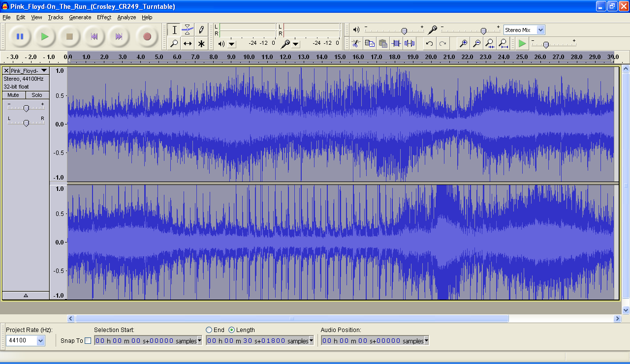Screen dimensions: 630x364
Task: Click the Trim audio outside selection icon
Action: pyautogui.click(x=396, y=43)
